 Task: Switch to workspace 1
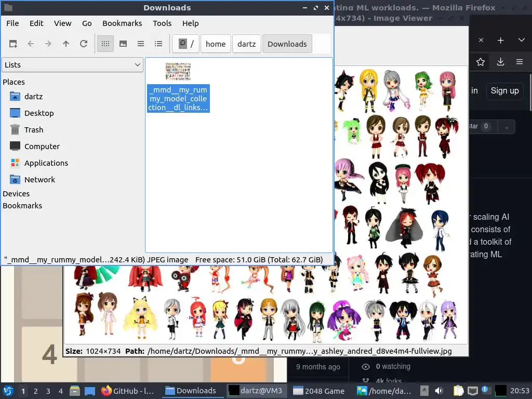click(x=23, y=391)
